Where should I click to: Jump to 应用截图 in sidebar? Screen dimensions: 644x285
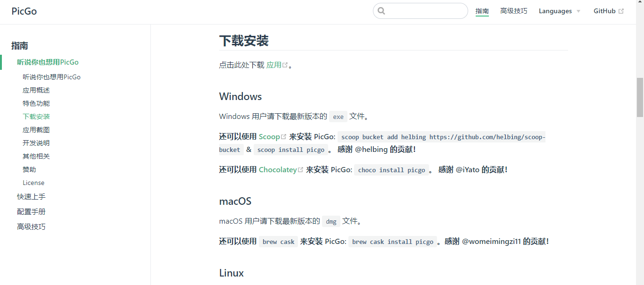pyautogui.click(x=36, y=130)
